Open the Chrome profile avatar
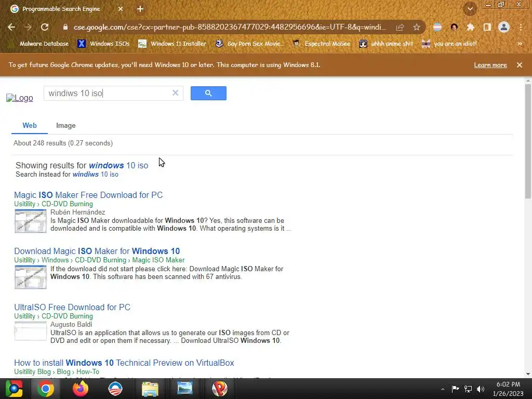532x399 pixels. (504, 27)
